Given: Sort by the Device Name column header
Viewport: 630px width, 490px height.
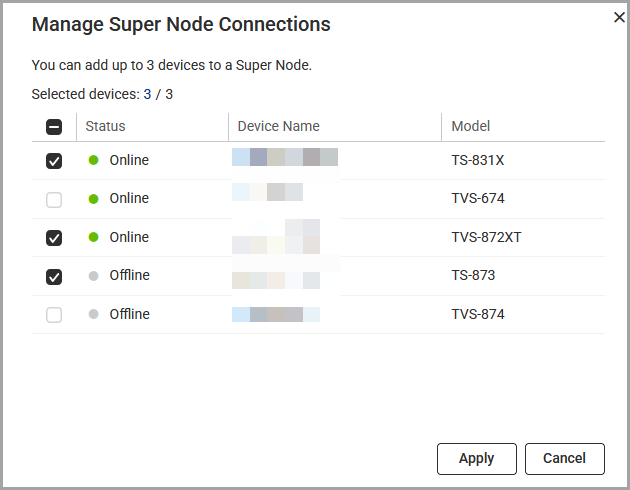Looking at the screenshot, I should click(x=278, y=126).
